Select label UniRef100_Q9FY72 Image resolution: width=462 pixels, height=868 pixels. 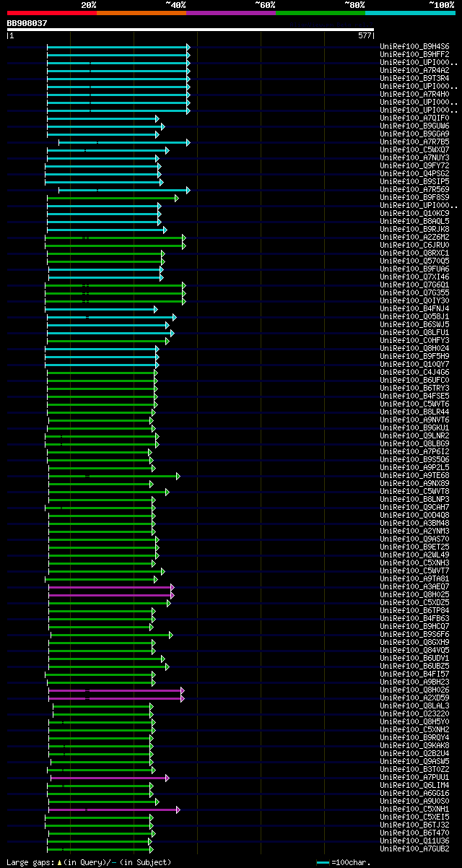pos(414,165)
